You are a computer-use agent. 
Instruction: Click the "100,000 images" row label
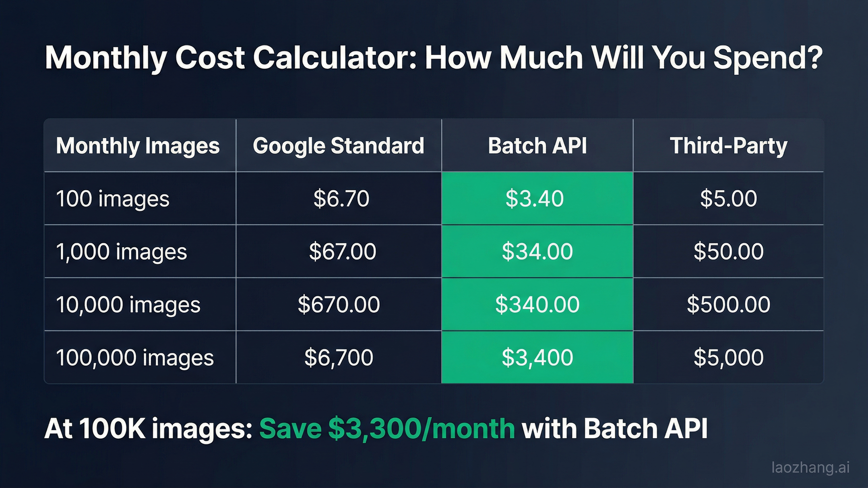(x=135, y=358)
